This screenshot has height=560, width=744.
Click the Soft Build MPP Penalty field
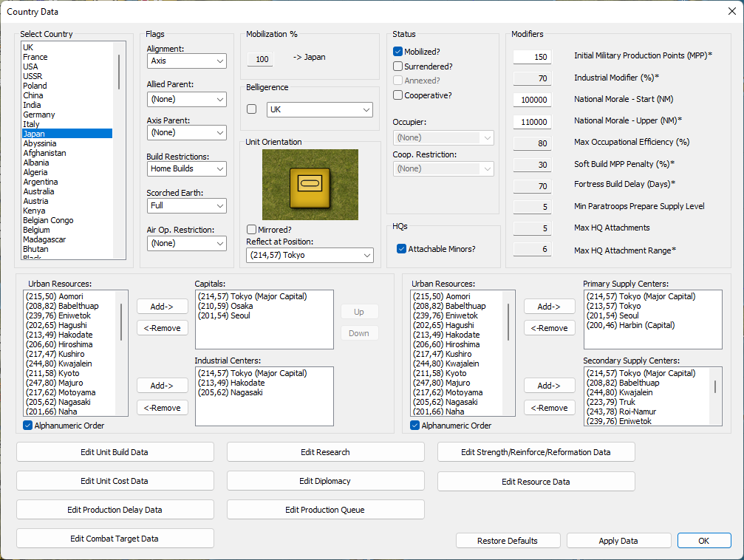[x=533, y=165]
